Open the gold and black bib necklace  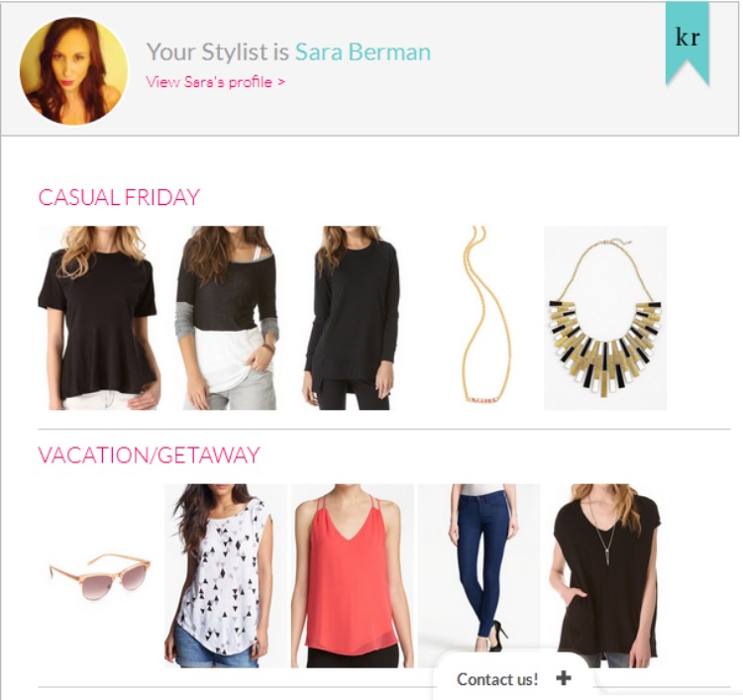tap(605, 318)
